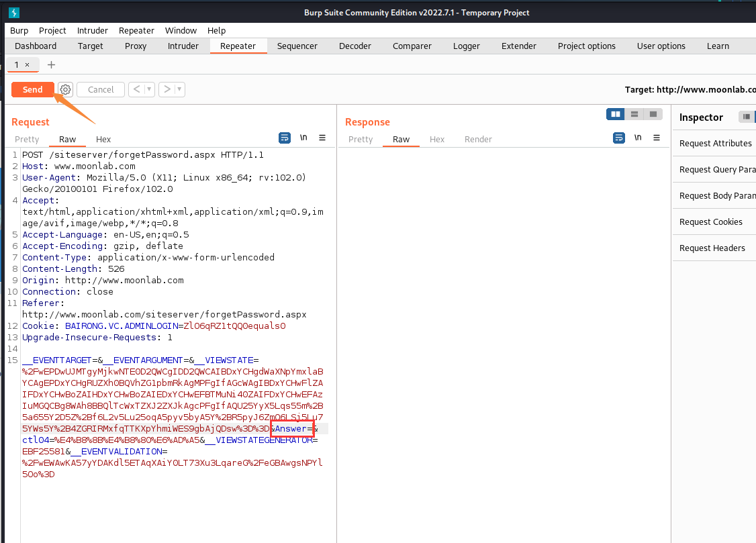Close Repeater tab 1 with x
Viewport: 756px width, 543px height.
(x=27, y=64)
